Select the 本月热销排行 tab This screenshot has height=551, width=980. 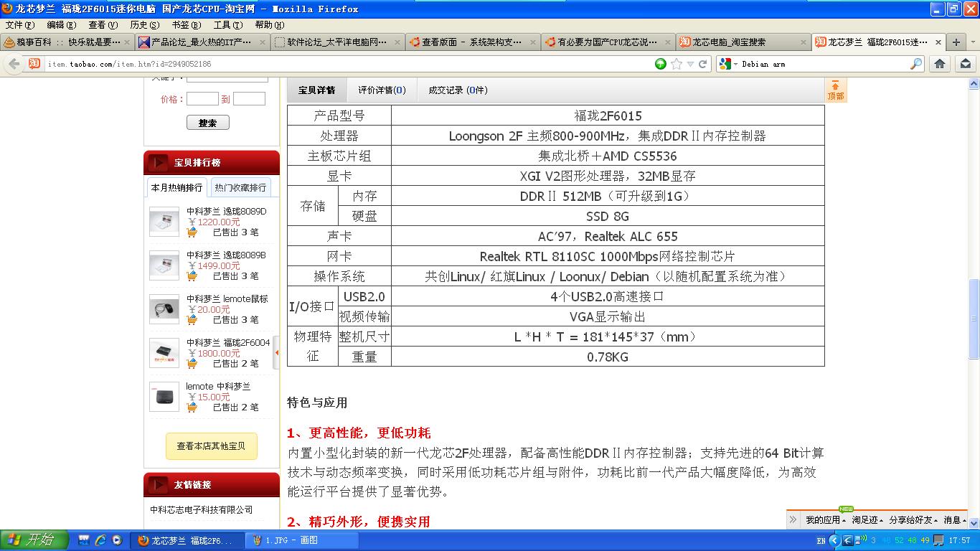[x=176, y=187]
